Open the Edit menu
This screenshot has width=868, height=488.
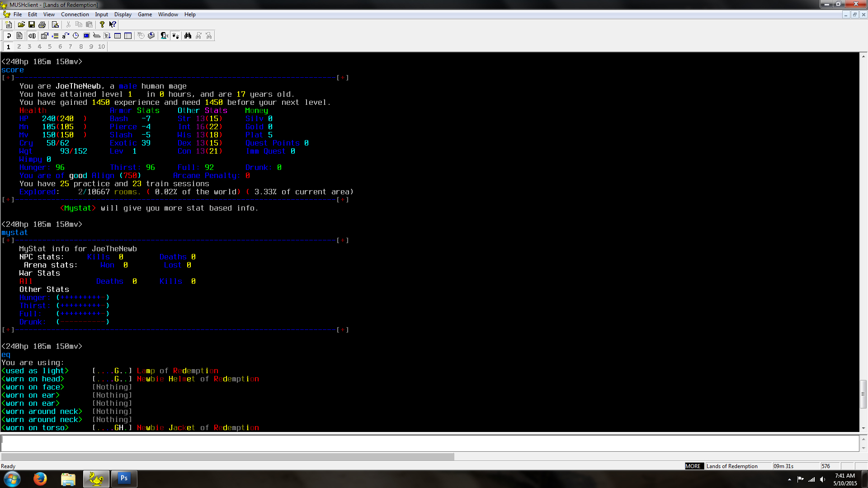[33, 14]
